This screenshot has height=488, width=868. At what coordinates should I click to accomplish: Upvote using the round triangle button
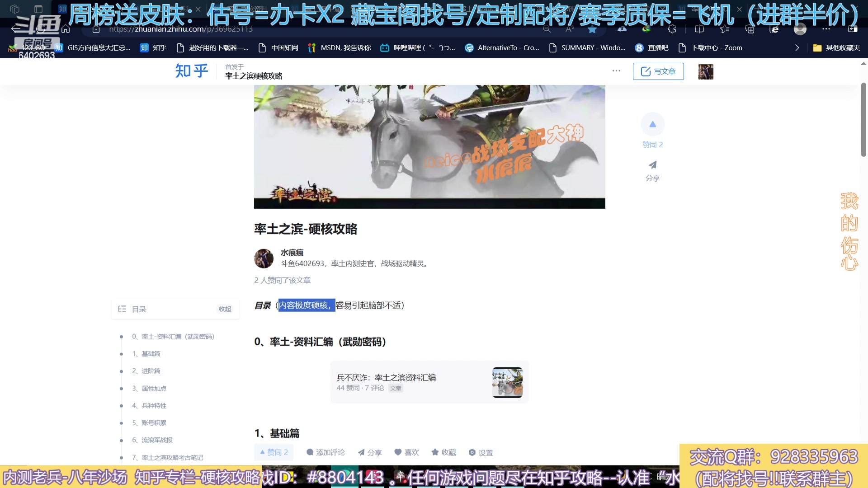tap(652, 124)
